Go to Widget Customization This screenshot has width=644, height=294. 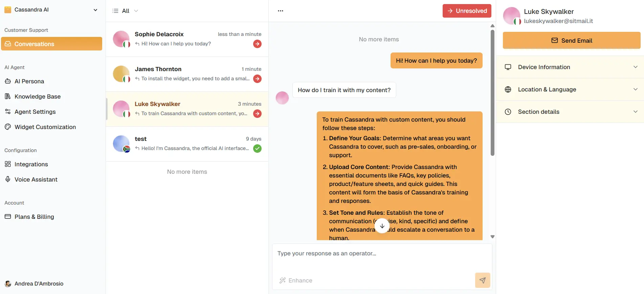tap(51, 127)
